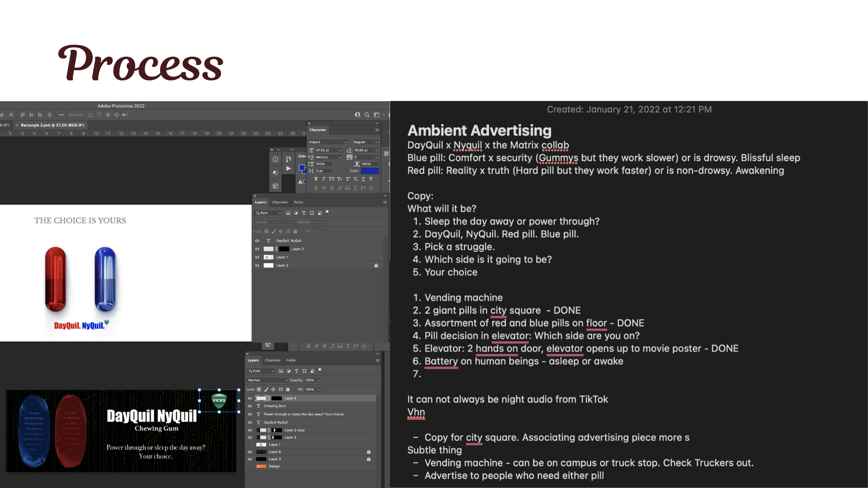This screenshot has width=868, height=488.
Task: Open the workspace switcher icon
Action: pos(377,115)
